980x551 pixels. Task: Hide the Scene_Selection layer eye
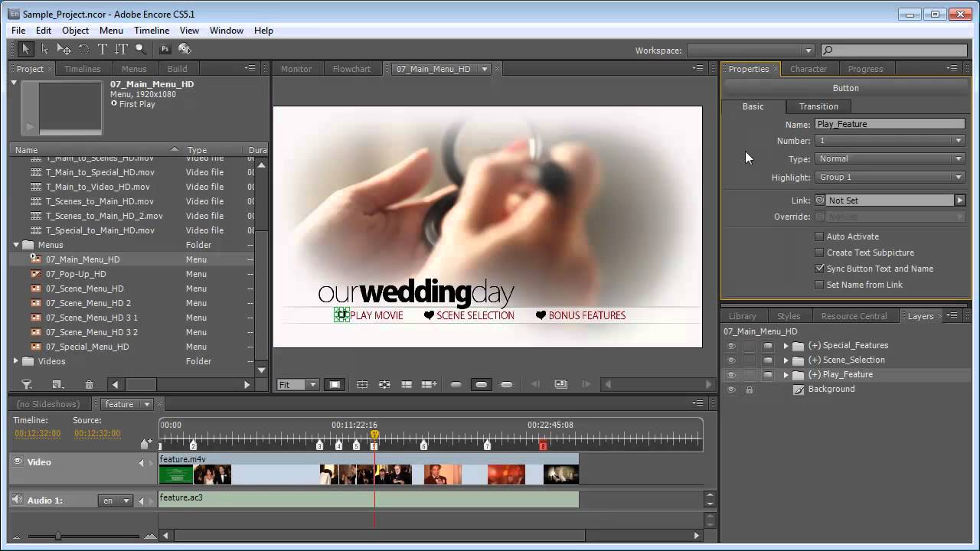730,360
